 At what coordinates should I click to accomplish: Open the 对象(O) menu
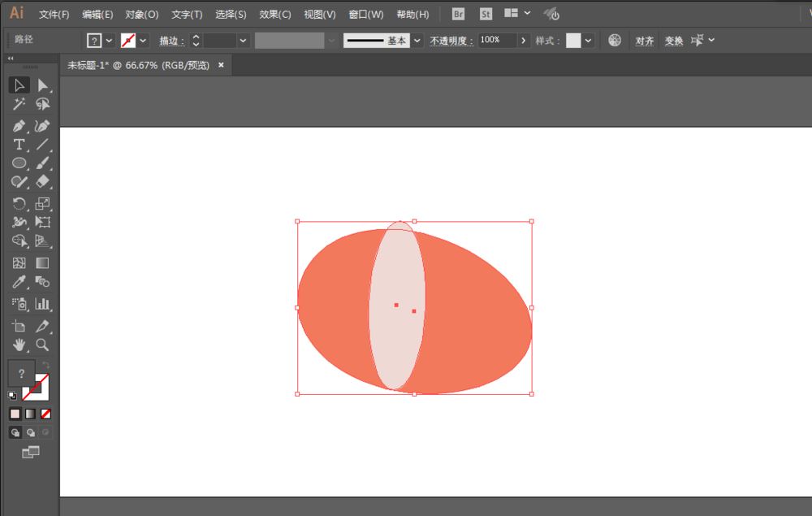point(142,15)
